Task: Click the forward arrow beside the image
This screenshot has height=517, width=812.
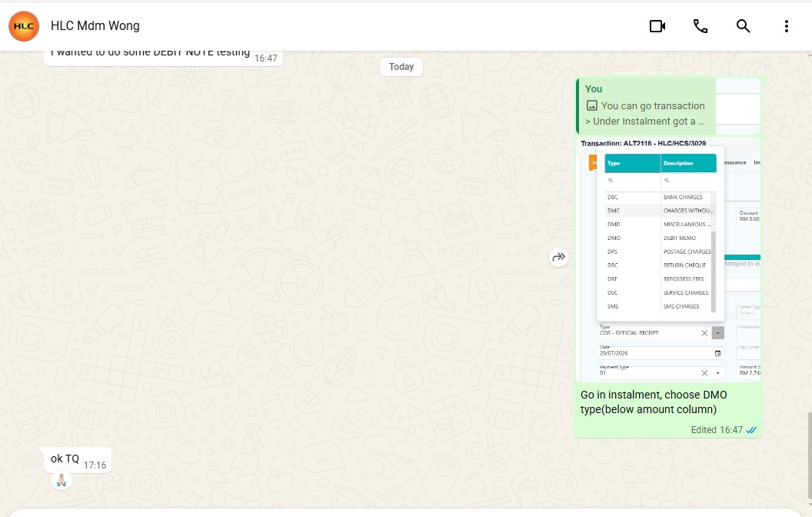Action: (x=559, y=257)
